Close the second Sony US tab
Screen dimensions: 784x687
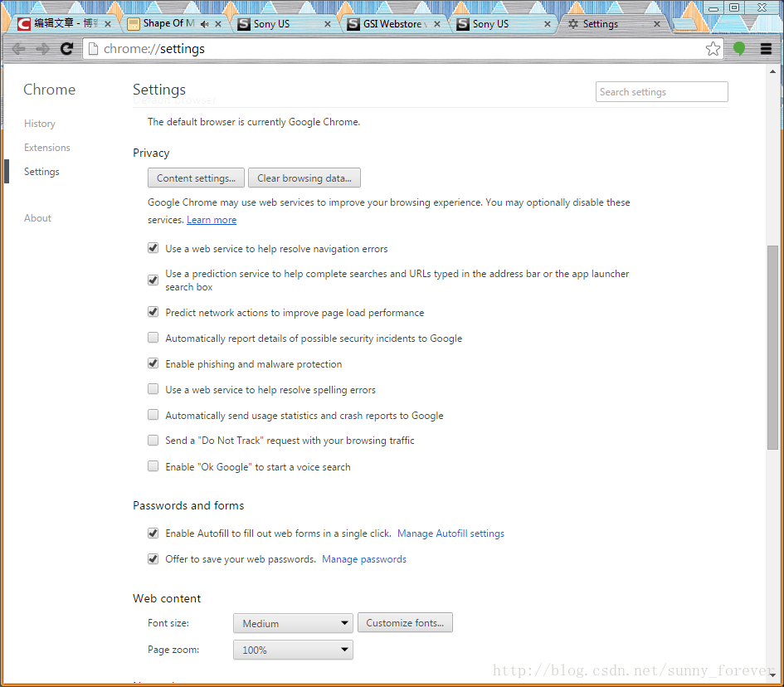tap(548, 24)
